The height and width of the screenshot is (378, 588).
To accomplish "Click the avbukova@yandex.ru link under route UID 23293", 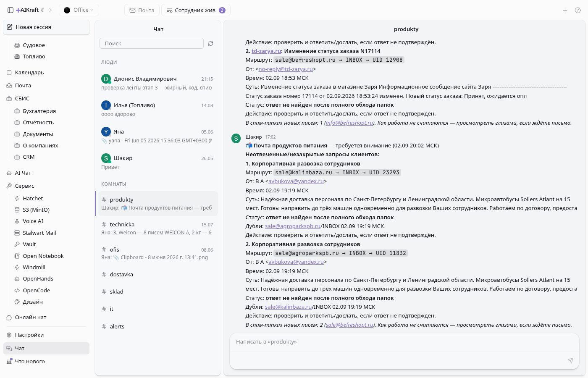I will [x=296, y=181].
